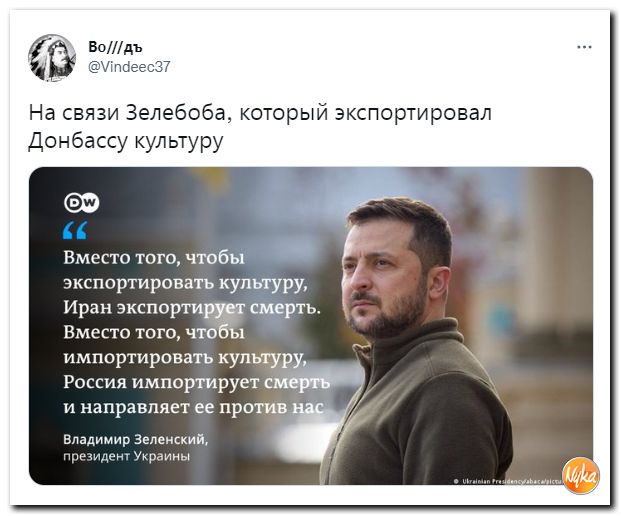Click the word Донбассу in the tweet
Viewport: 621px width, 516px height.
(x=78, y=140)
